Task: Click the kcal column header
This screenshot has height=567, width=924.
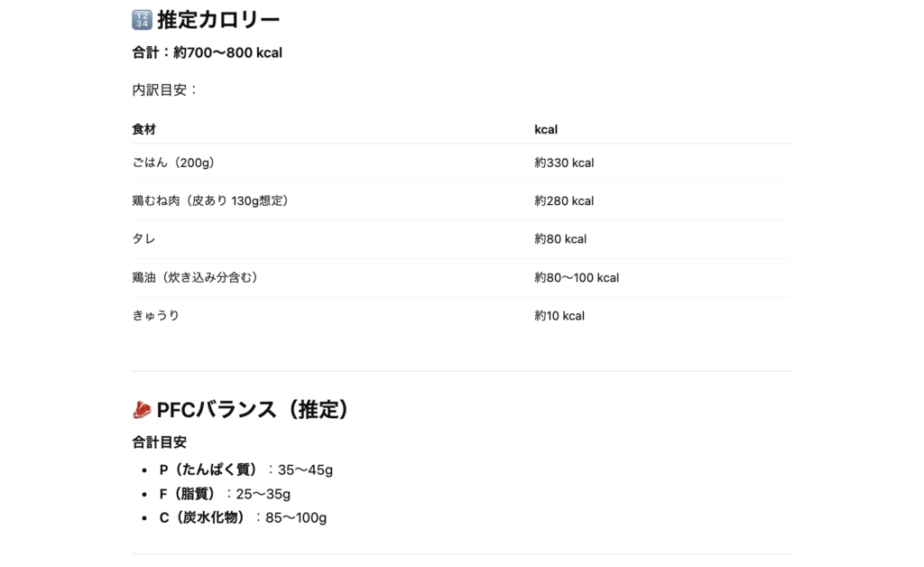Action: pos(546,130)
